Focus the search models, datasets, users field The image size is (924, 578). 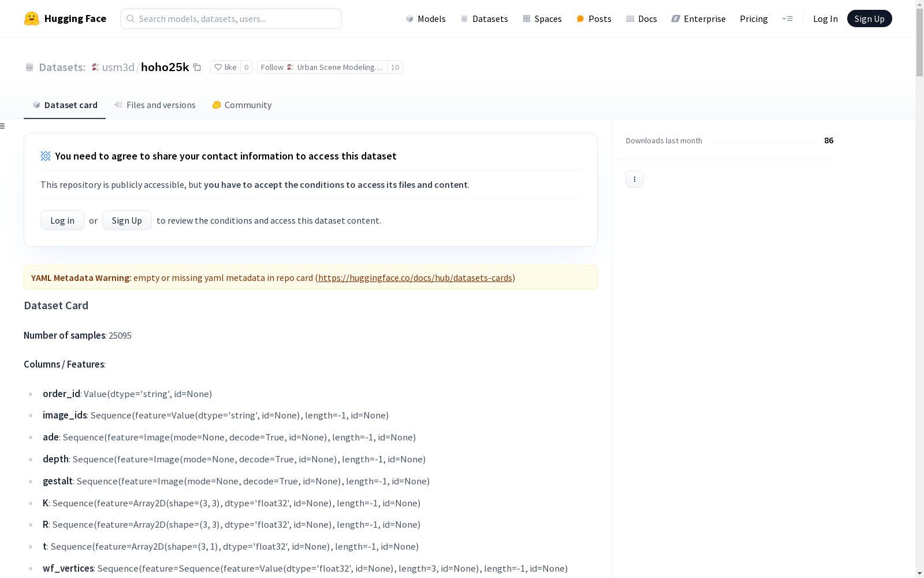click(x=231, y=18)
